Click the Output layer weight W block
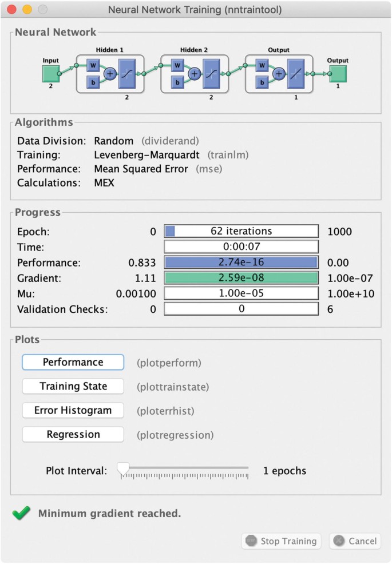392x564 pixels. (x=262, y=65)
